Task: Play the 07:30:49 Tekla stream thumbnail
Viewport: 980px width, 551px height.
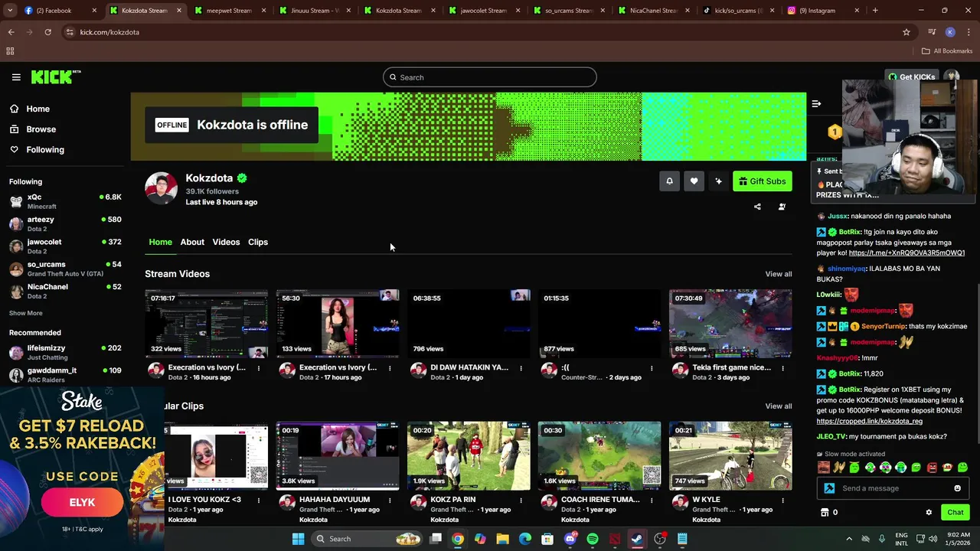Action: pyautogui.click(x=730, y=324)
